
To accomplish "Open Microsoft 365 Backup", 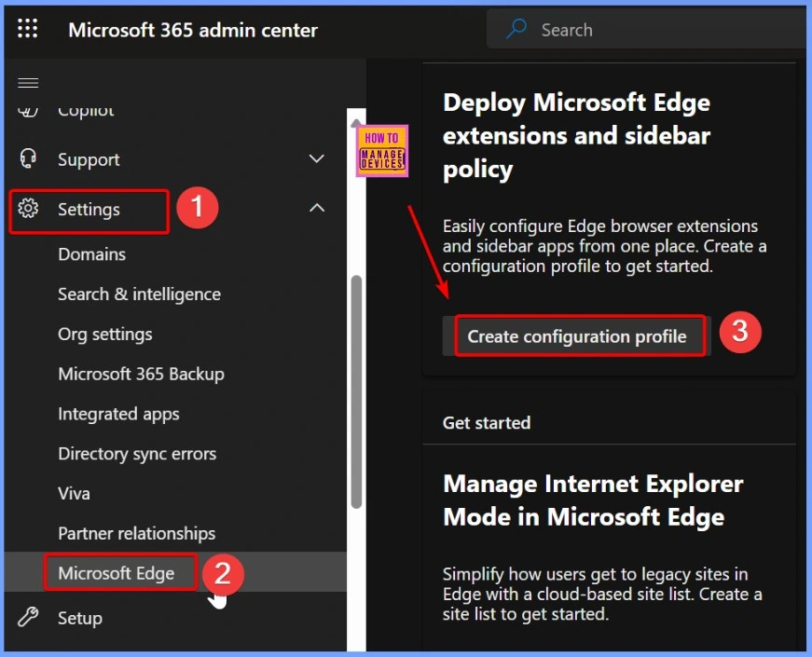I will [x=141, y=374].
